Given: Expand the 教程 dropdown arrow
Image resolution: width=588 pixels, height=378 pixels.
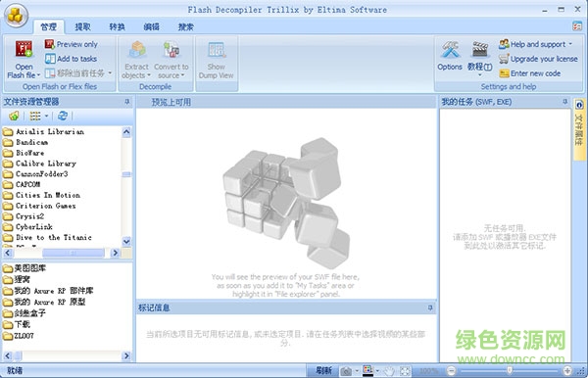Looking at the screenshot, I should point(479,75).
